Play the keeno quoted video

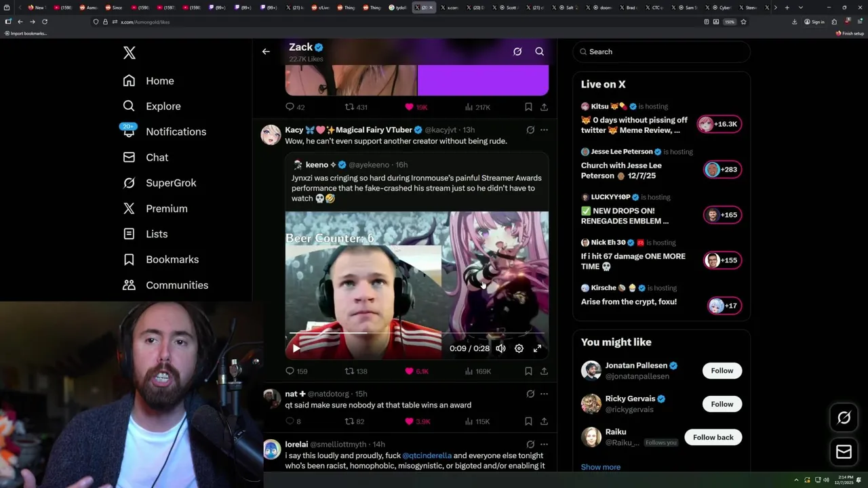coord(296,348)
